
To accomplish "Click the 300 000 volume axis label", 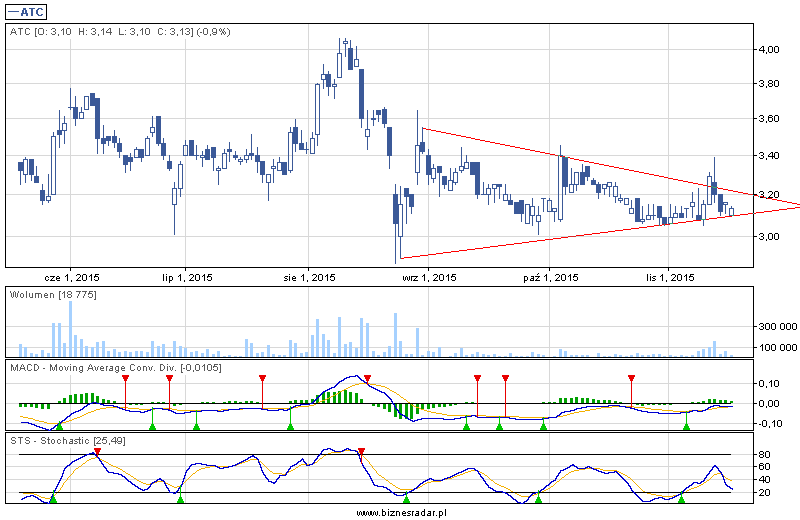I will (776, 326).
